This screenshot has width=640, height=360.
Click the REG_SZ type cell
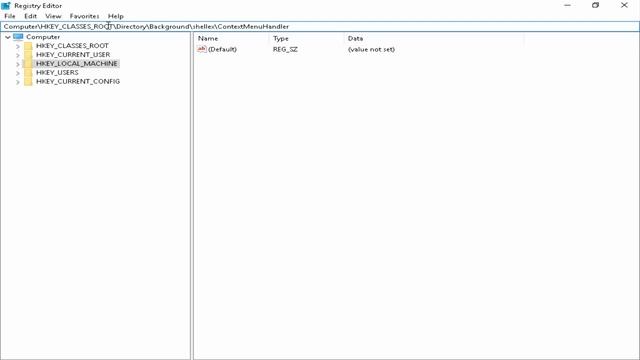click(285, 49)
